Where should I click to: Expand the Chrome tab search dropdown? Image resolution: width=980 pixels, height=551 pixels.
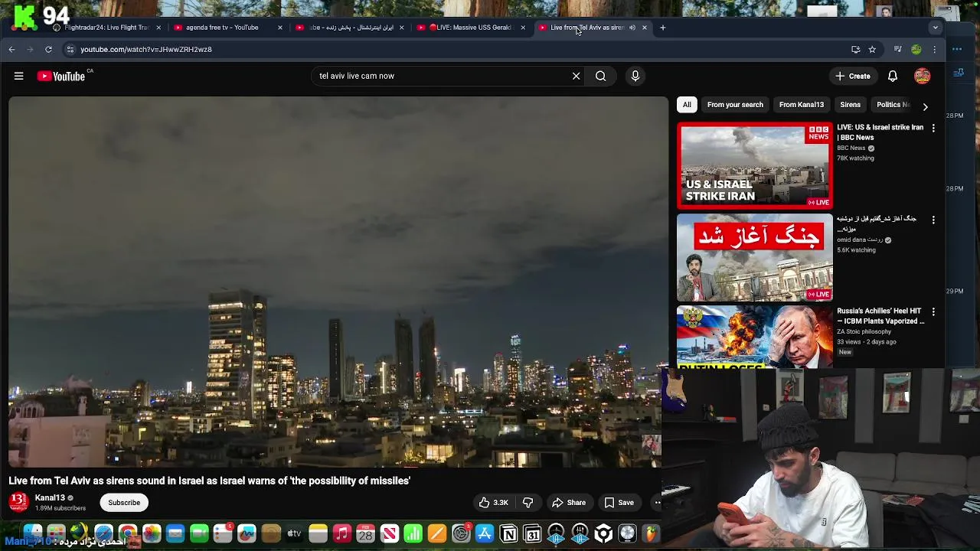[x=935, y=28]
